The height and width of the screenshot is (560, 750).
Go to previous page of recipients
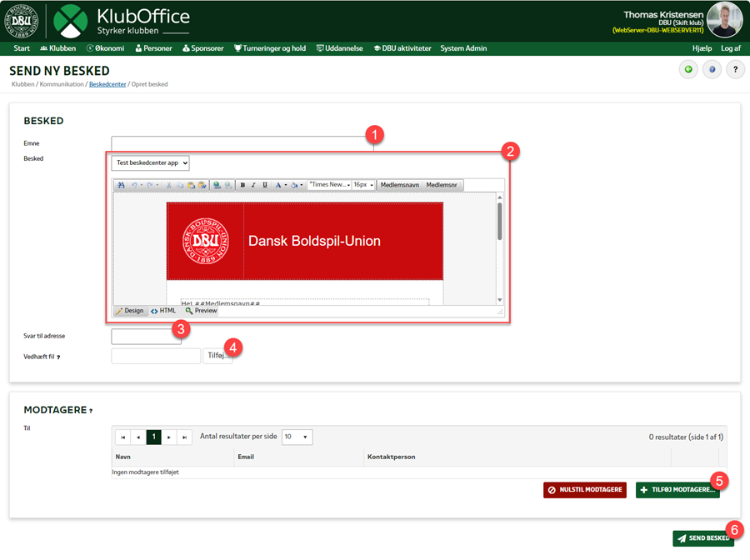138,437
